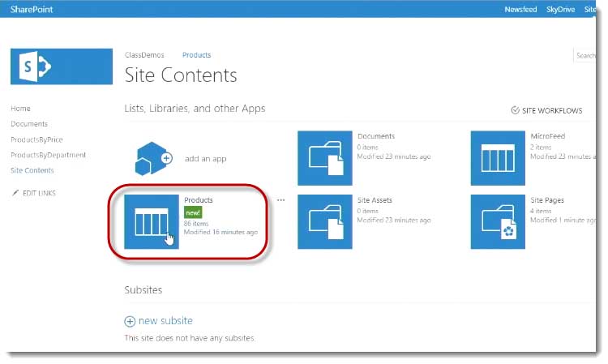Click the plus icon beside new subsite
The width and height of the screenshot is (608, 364).
[x=130, y=321]
